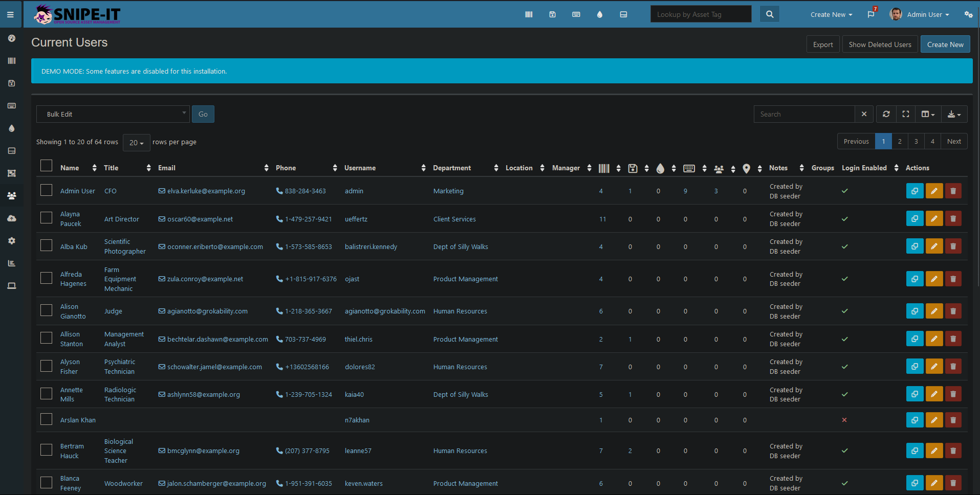This screenshot has width=980, height=495.
Task: Open the hamburger sidebar toggle
Action: click(10, 14)
